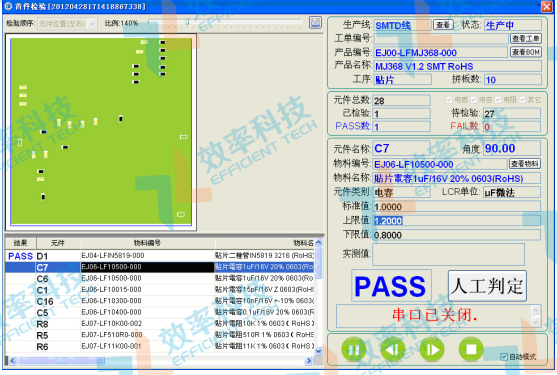The height and width of the screenshot is (375, 557).
Task: Click the 查看工单 button
Action: coord(526,38)
